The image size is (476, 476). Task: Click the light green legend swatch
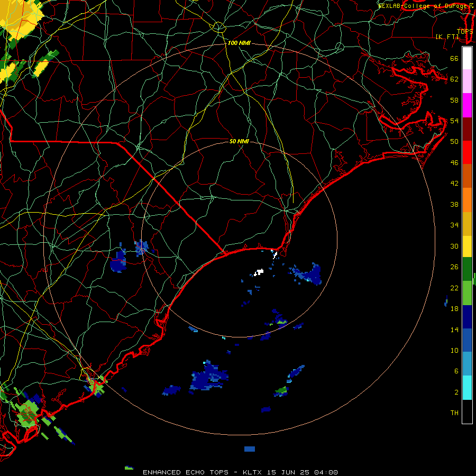[x=467, y=293]
